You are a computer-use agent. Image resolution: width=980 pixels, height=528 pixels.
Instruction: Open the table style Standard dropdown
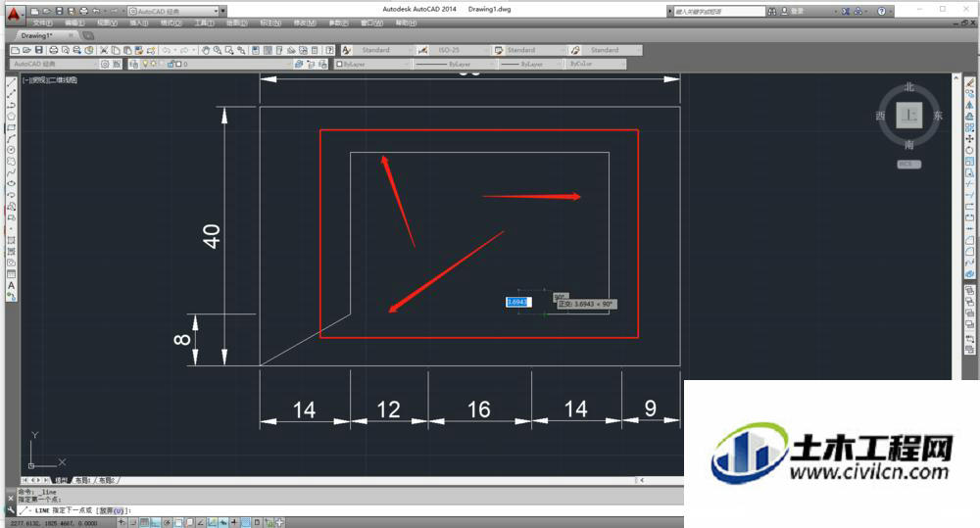534,50
